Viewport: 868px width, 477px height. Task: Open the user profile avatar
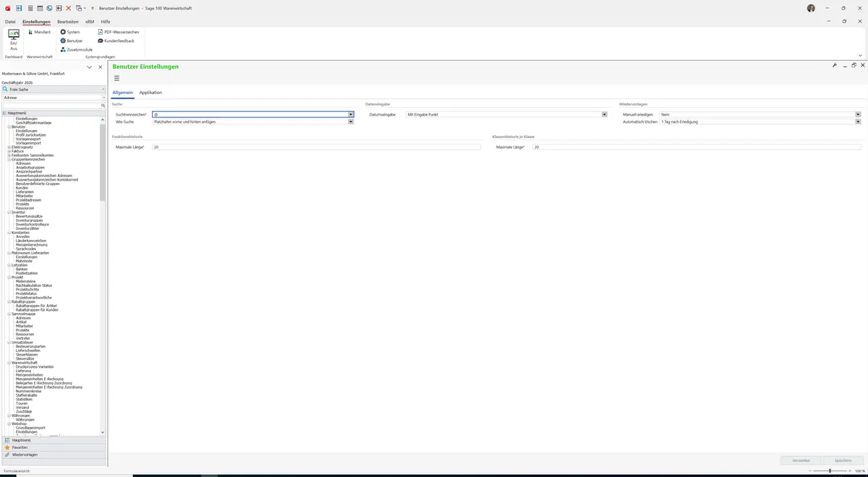(x=811, y=8)
